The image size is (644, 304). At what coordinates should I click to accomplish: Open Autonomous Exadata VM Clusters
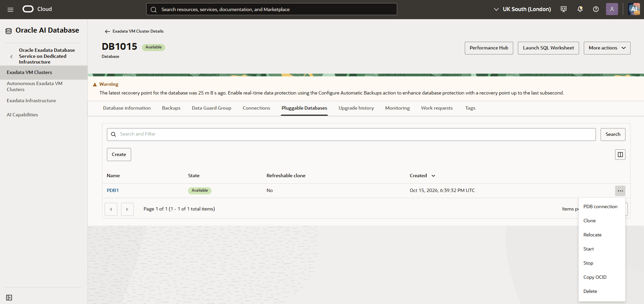(35, 87)
